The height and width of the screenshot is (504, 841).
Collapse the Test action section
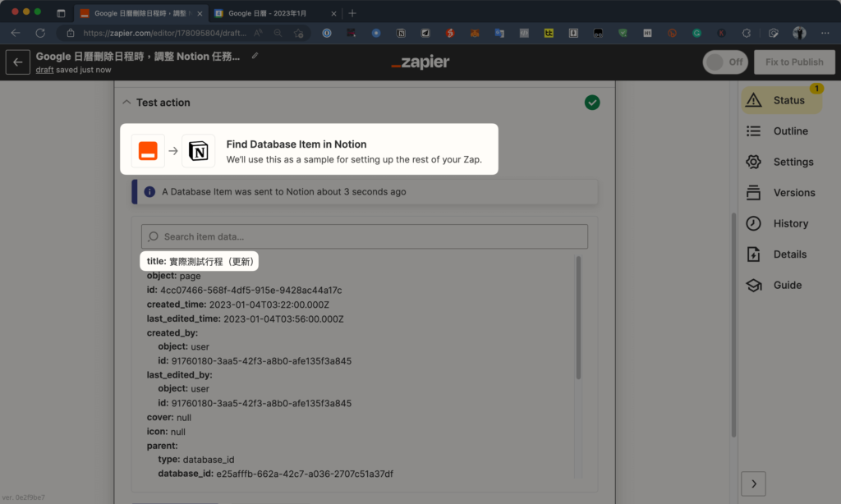[126, 102]
